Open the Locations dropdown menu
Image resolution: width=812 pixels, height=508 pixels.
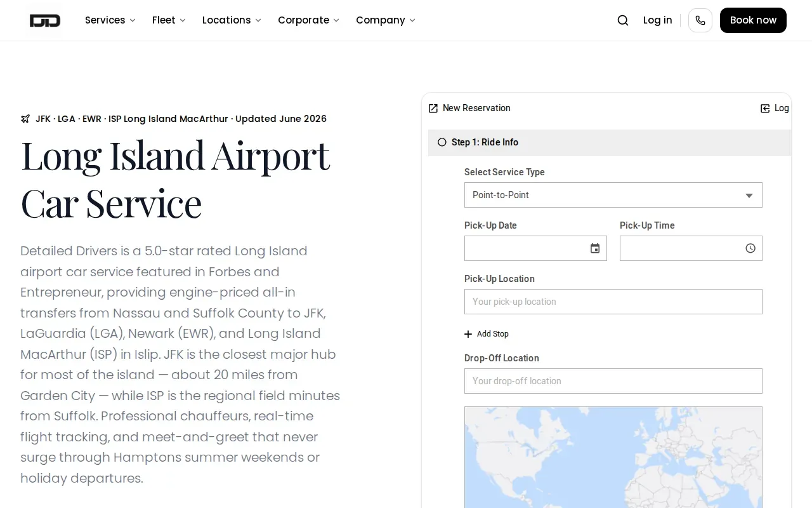point(232,20)
